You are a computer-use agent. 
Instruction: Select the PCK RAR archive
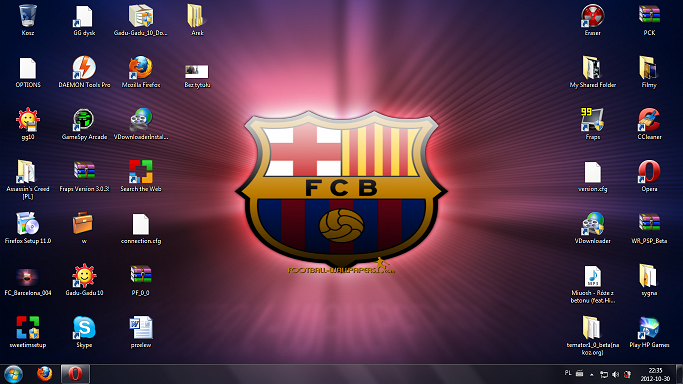tap(649, 15)
